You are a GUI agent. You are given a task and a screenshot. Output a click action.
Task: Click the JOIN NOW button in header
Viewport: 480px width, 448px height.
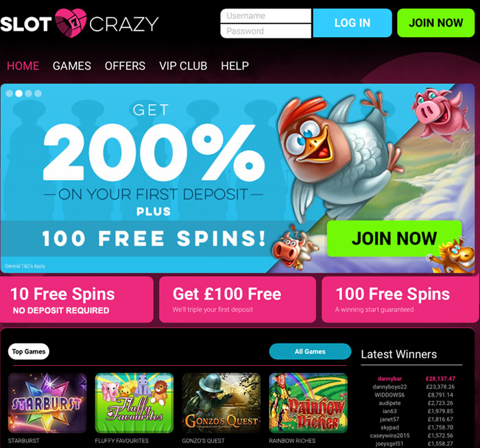(436, 23)
